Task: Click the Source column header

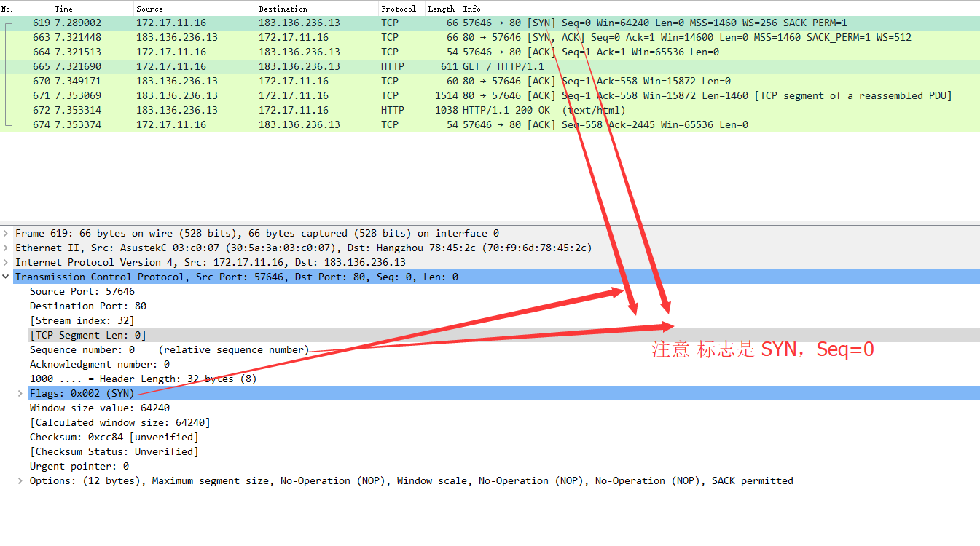Action: tap(195, 9)
